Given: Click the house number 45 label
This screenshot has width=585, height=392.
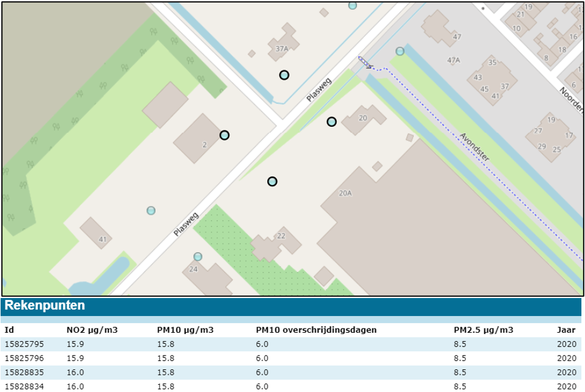Looking at the screenshot, I should [x=484, y=89].
